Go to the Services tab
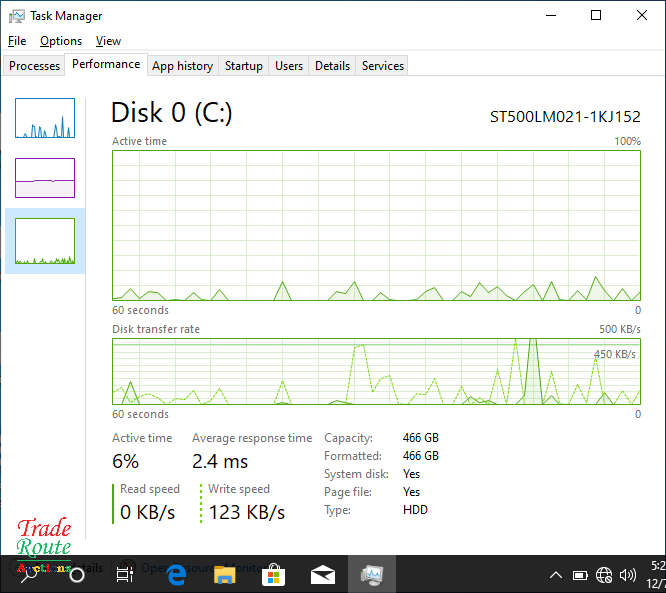666x593 pixels. click(382, 66)
